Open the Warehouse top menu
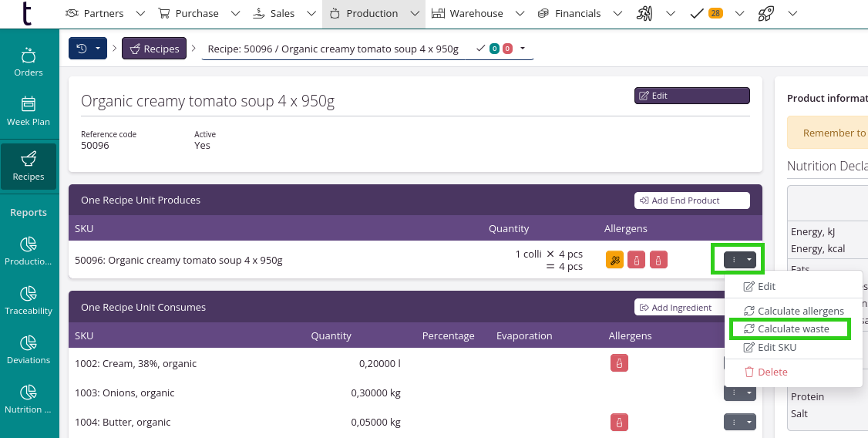 [468, 13]
